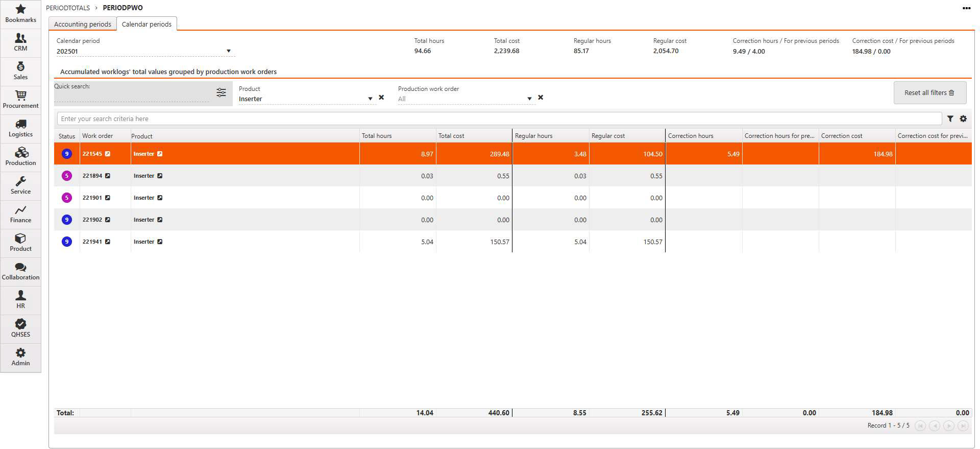
Task: Sort by the Total cost column header
Action: click(x=451, y=136)
